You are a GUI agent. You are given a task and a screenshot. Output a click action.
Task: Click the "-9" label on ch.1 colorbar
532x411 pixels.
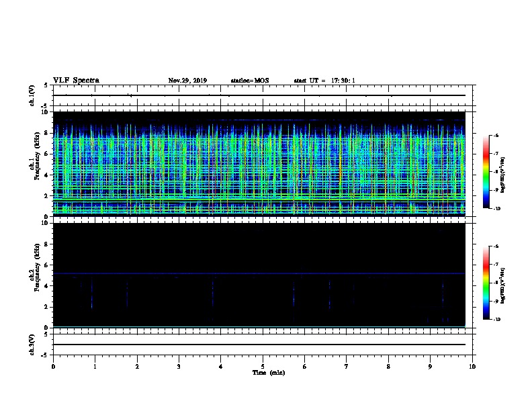click(x=496, y=190)
